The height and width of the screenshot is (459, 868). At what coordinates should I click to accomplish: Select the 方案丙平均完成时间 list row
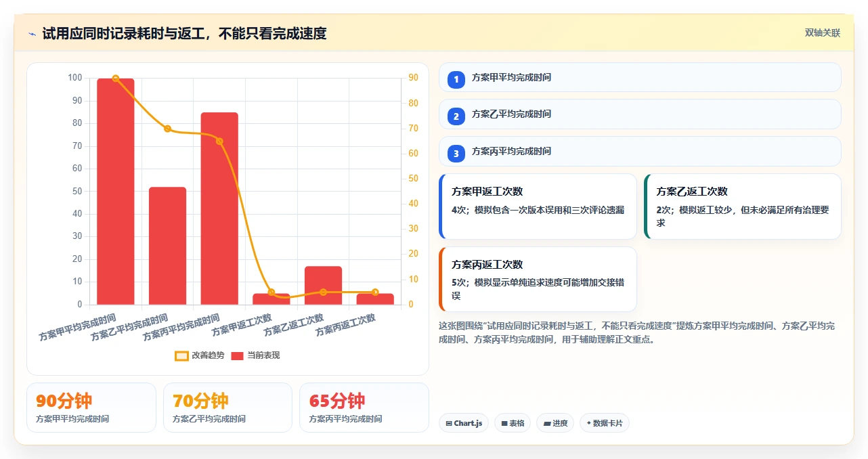coord(640,151)
